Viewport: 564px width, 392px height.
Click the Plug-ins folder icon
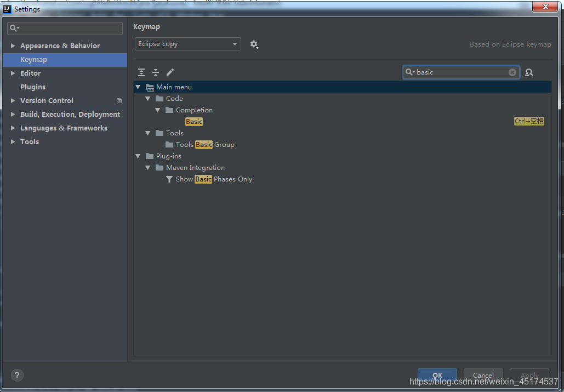[x=150, y=156]
